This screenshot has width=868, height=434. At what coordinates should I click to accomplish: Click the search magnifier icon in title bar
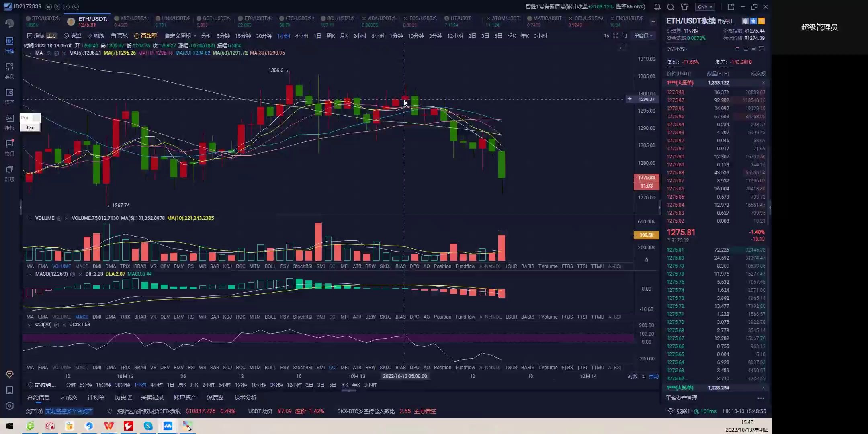(670, 7)
